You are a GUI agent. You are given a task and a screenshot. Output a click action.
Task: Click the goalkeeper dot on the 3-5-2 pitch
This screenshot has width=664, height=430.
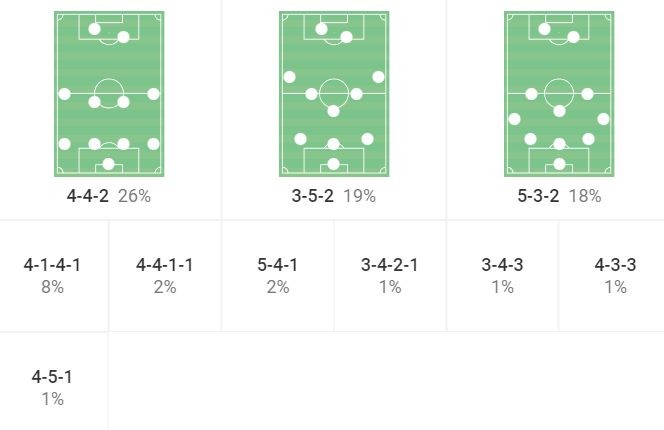point(334,164)
